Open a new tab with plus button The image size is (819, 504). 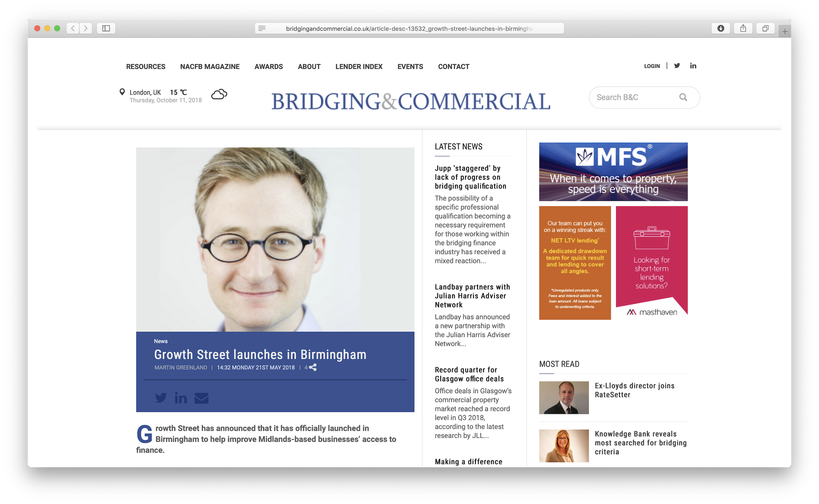point(785,32)
